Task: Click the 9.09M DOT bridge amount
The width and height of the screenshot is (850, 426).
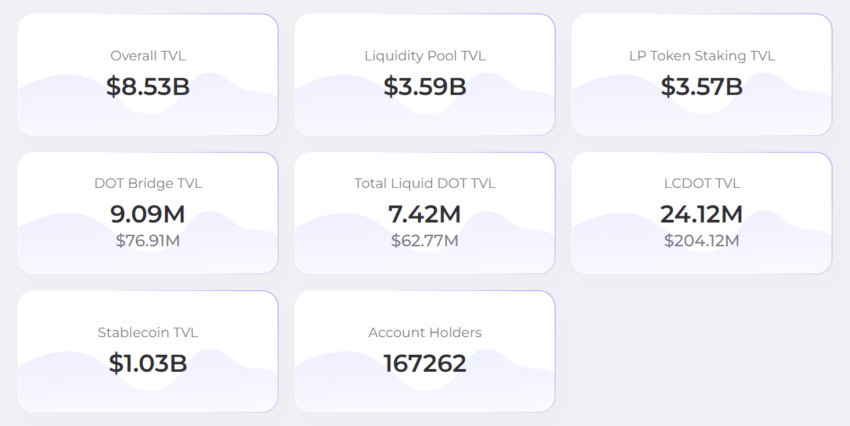Action: [x=148, y=214]
